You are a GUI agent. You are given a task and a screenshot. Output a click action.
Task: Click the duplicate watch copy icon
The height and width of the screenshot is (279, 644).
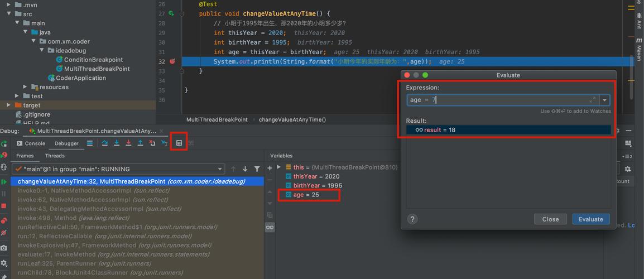(270, 215)
